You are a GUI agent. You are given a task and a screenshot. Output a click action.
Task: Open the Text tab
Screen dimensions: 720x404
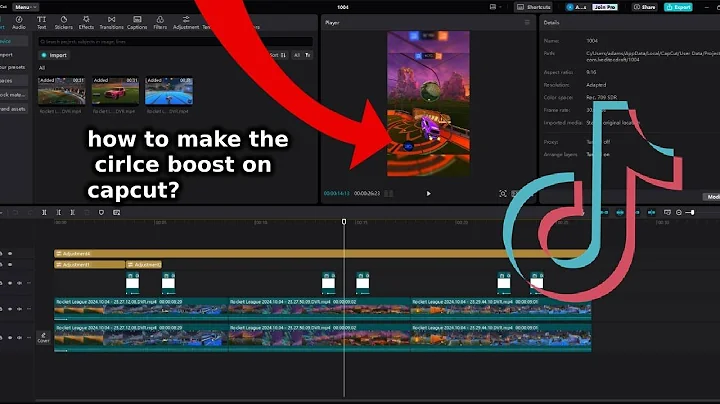click(x=41, y=22)
